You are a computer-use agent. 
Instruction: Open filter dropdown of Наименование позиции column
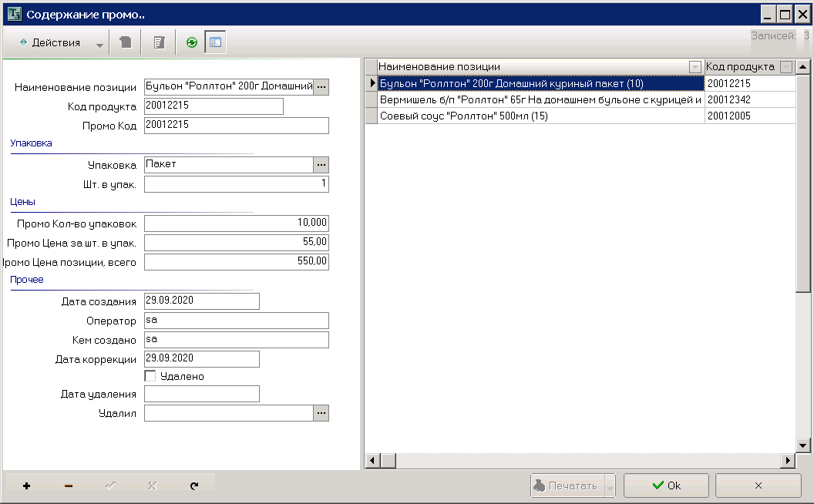click(x=695, y=67)
